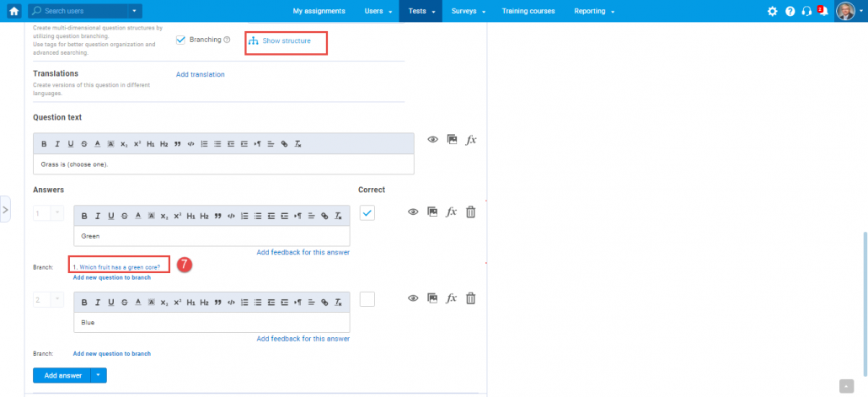868x397 pixels.
Task: Preview the question text with eye icon
Action: (432, 140)
